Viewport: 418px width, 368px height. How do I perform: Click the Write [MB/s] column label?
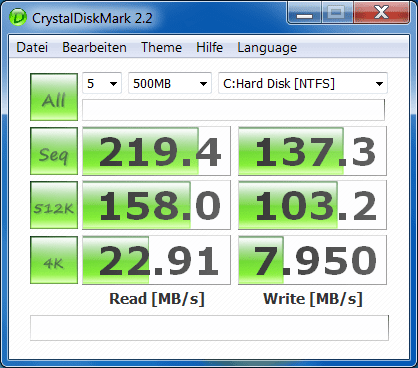click(x=313, y=299)
